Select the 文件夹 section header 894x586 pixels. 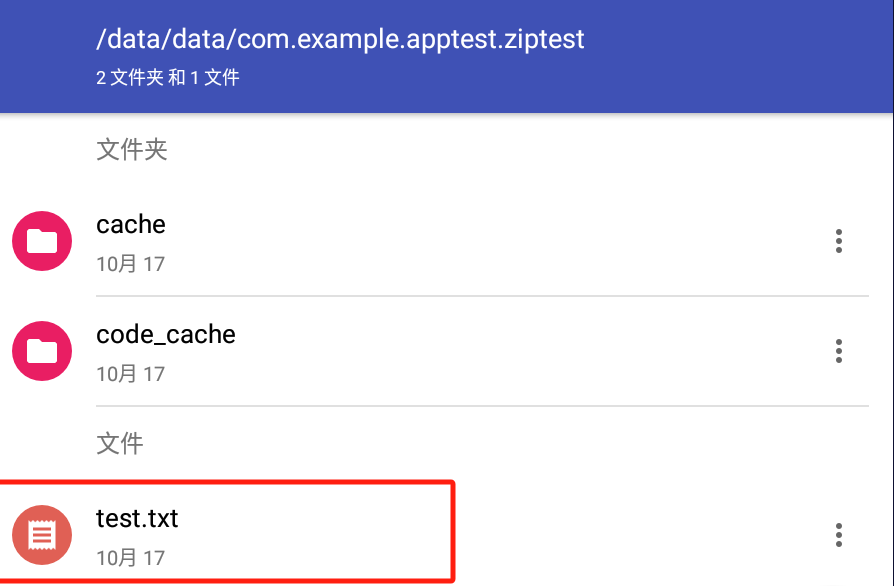click(132, 150)
